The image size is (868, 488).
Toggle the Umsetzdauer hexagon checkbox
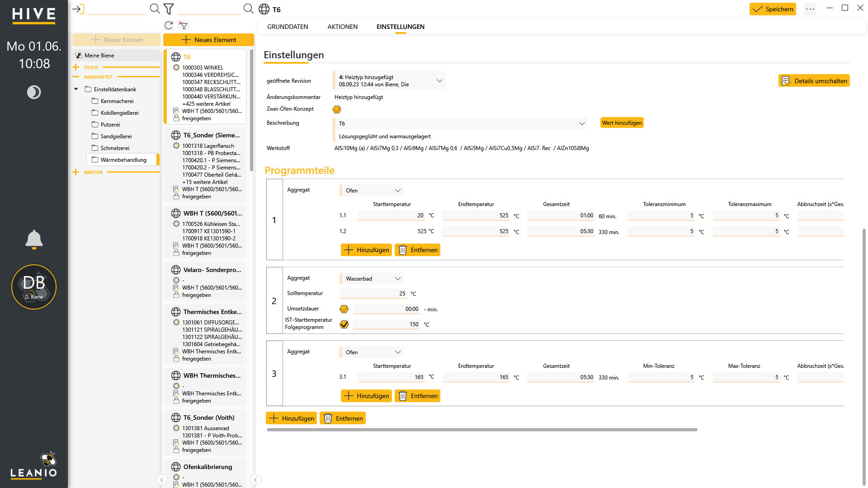coord(344,309)
